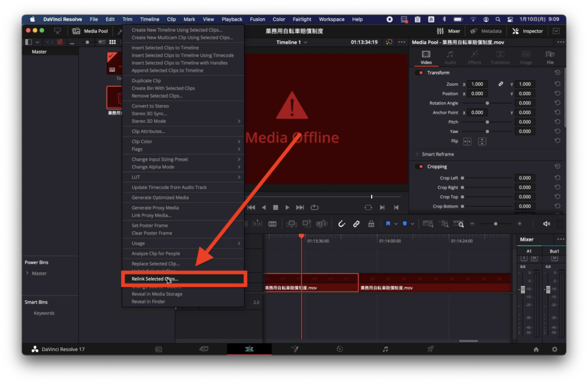The height and width of the screenshot is (384, 588).
Task: Click the Zoom X/Y link chain icon
Action: [500, 84]
